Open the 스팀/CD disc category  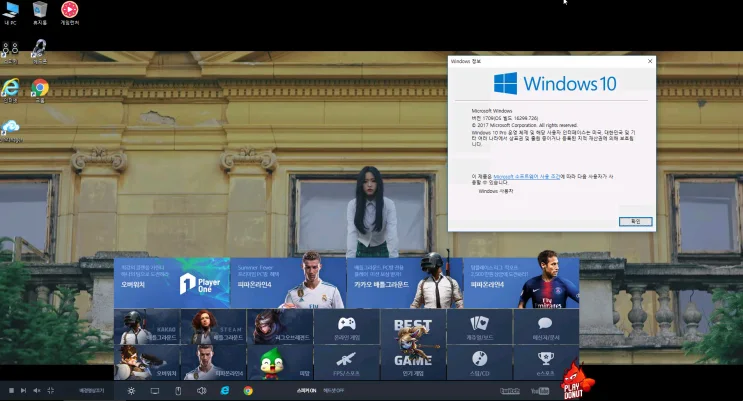(x=480, y=363)
